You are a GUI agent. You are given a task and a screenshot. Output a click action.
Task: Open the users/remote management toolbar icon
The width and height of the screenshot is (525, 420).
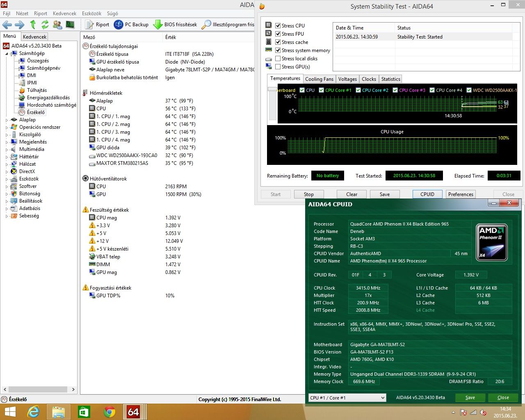pos(57,25)
